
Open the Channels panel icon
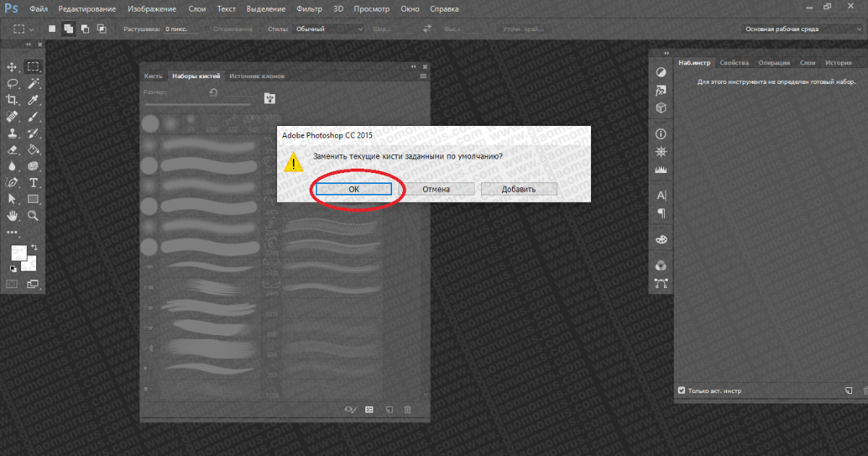coord(660,266)
